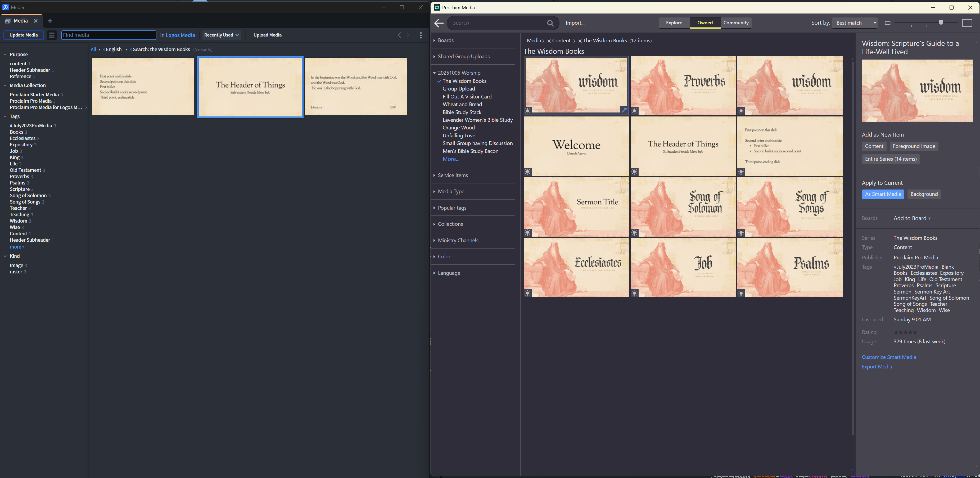Screen dimensions: 980x478
Task: Click the search magnifier icon
Action: click(550, 23)
